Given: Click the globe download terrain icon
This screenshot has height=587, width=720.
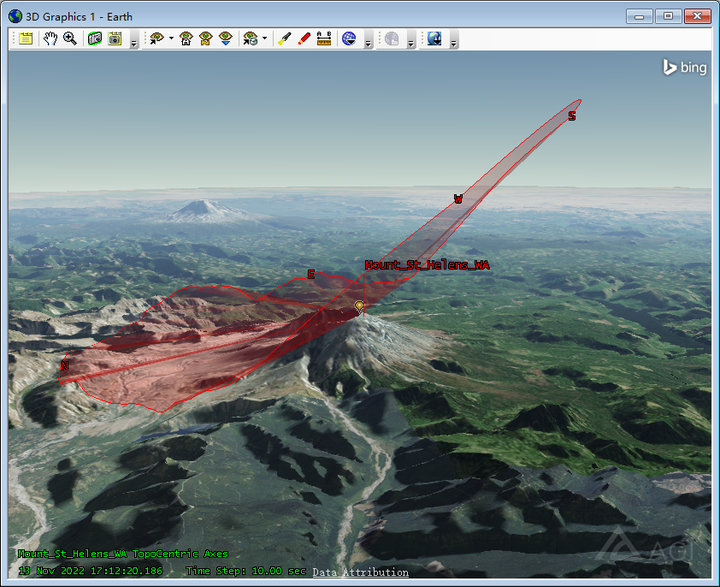Looking at the screenshot, I should [x=434, y=39].
